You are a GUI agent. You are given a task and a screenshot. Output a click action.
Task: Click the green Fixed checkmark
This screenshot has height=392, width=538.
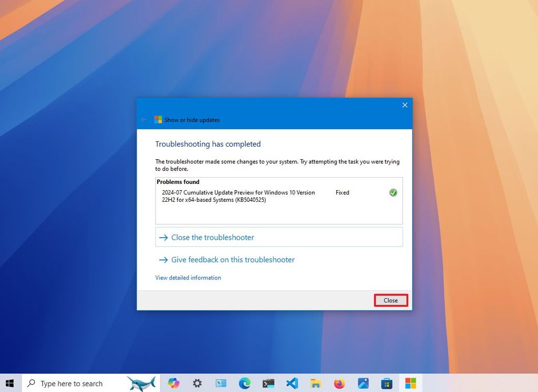pos(393,192)
